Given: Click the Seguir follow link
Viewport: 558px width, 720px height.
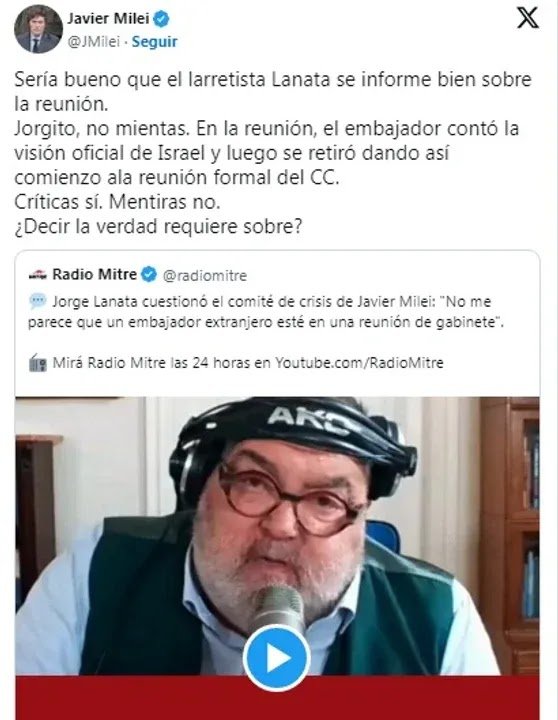Looking at the screenshot, I should pos(154,42).
